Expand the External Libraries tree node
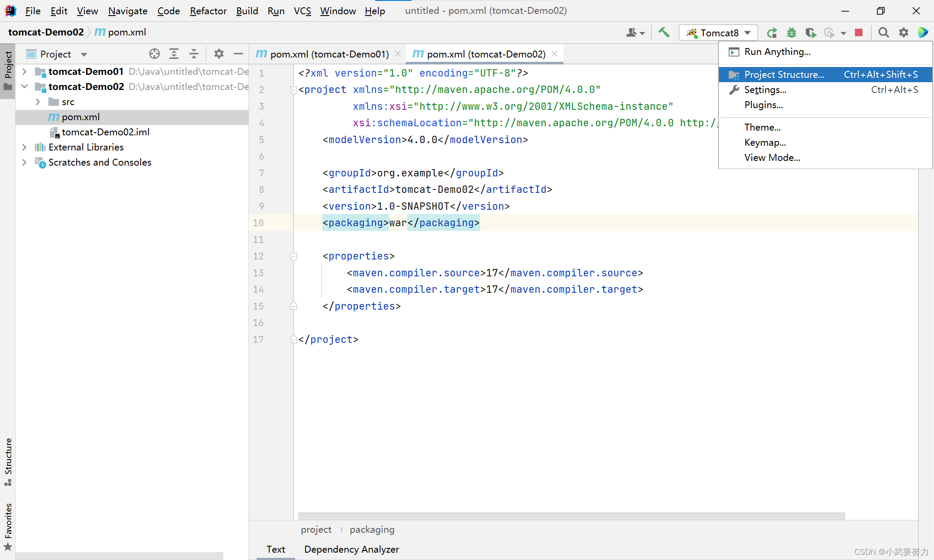 click(25, 147)
